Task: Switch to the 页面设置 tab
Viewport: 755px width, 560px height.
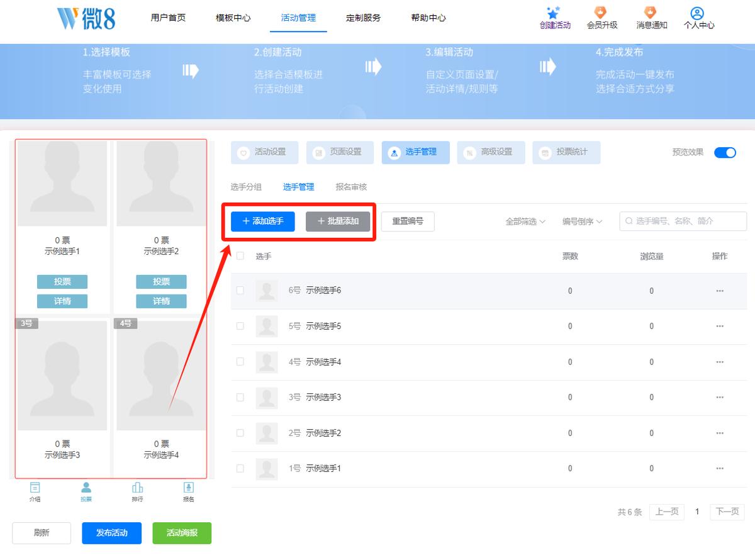Action: [340, 152]
